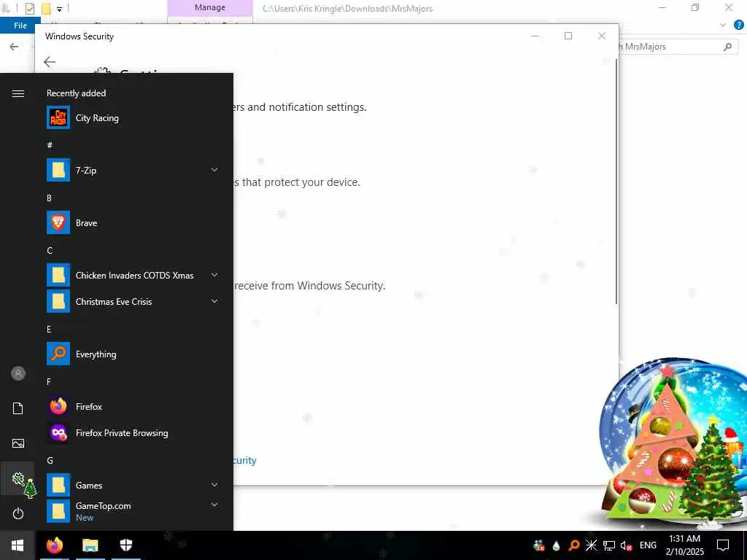747x560 pixels.
Task: Expand the Games folder
Action: 214,485
